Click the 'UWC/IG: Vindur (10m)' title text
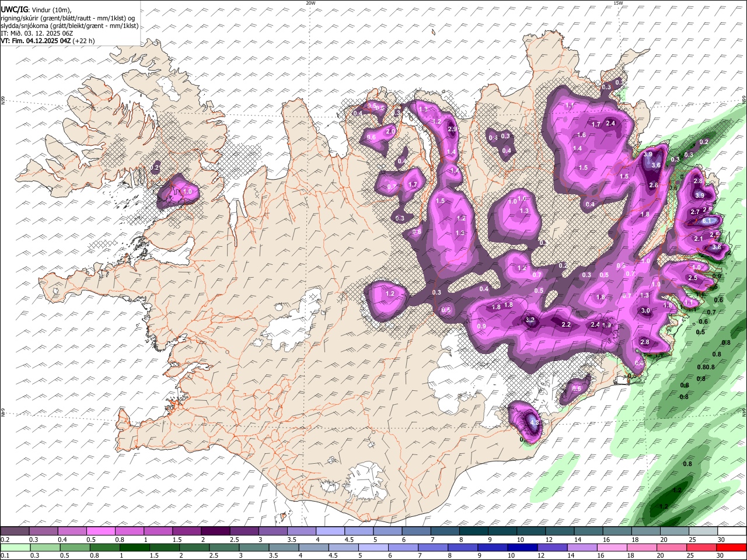 point(36,10)
